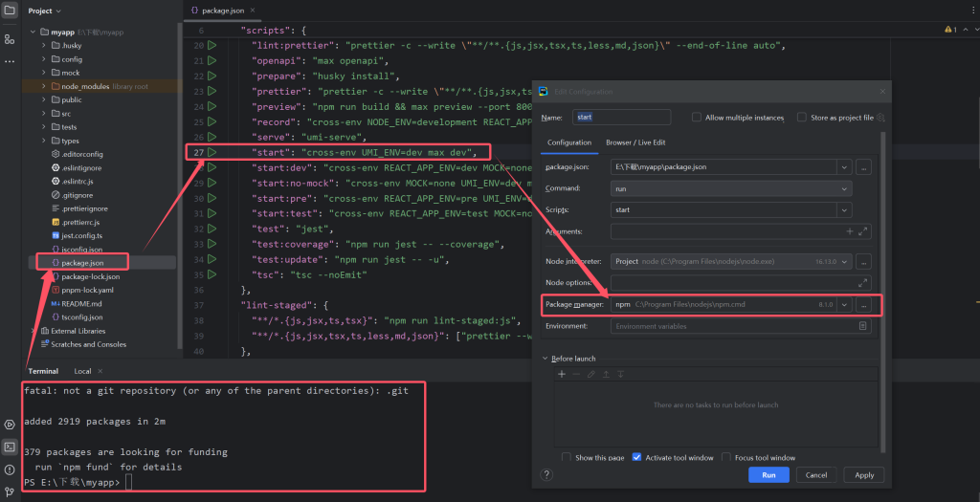Run the test script gutter icon on line 32
The width and height of the screenshot is (980, 502).
212,229
